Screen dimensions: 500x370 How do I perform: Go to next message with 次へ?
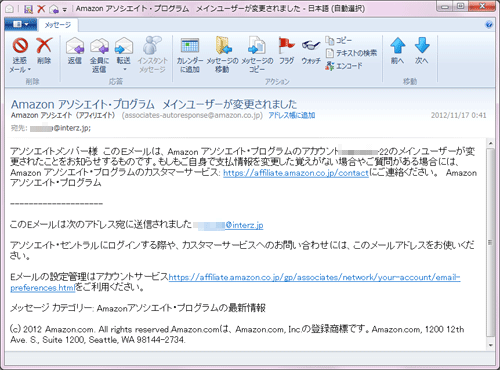pyautogui.click(x=422, y=50)
